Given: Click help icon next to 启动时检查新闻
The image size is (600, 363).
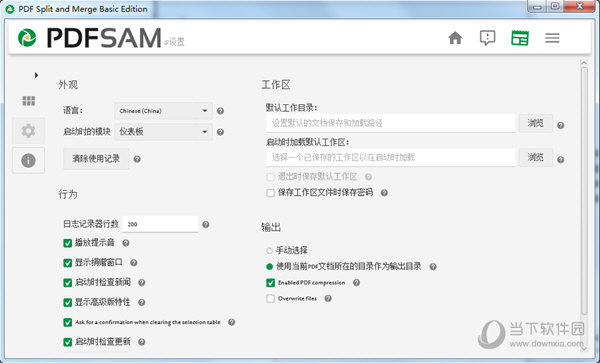Looking at the screenshot, I should tap(142, 283).
